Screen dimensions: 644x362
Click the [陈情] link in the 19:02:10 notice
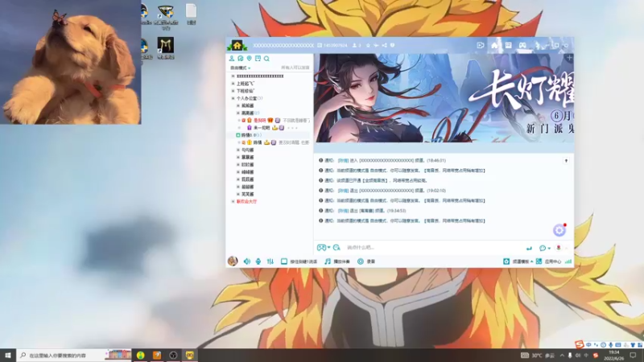point(343,191)
